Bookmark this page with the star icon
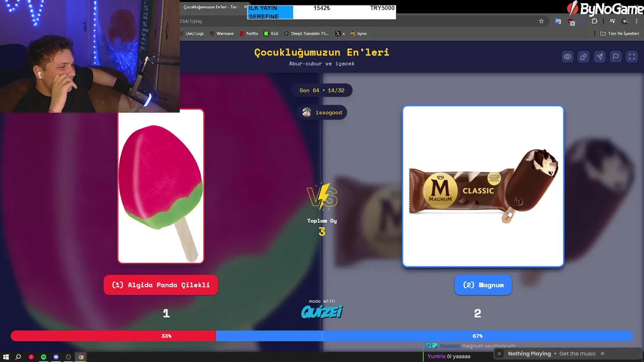Image resolution: width=644 pixels, height=362 pixels. [x=541, y=21]
